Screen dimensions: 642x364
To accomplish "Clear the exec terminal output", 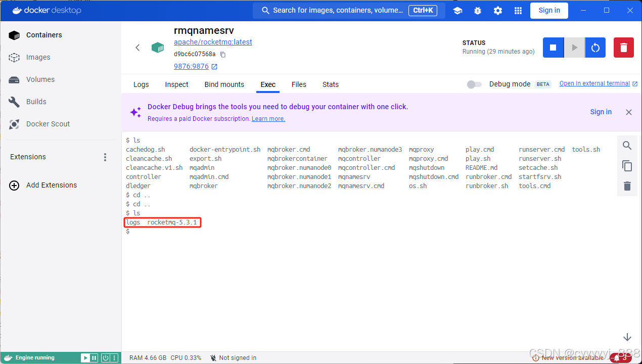I will click(627, 186).
